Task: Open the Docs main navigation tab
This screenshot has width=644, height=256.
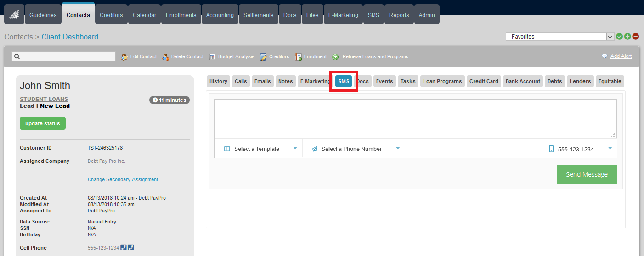Action: pyautogui.click(x=290, y=15)
